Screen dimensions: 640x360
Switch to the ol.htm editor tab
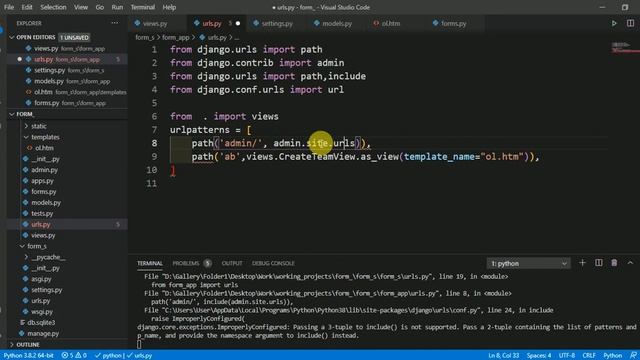(391, 23)
